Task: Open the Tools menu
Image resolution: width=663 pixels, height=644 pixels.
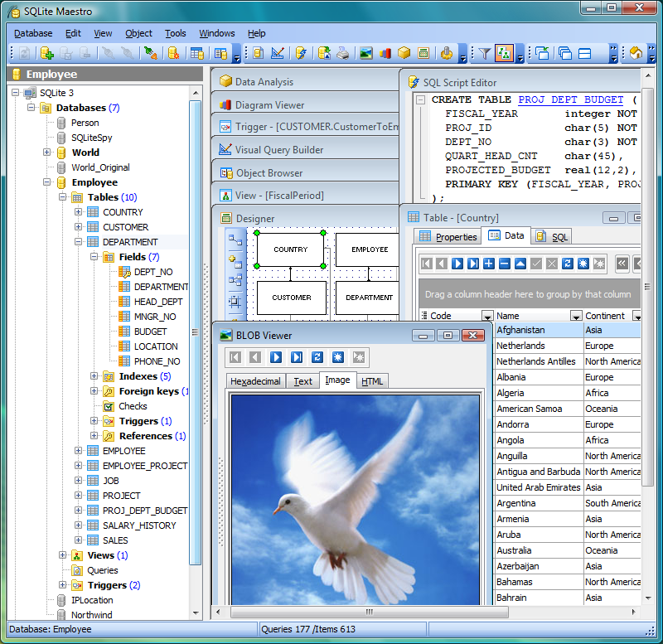Action: tap(175, 33)
